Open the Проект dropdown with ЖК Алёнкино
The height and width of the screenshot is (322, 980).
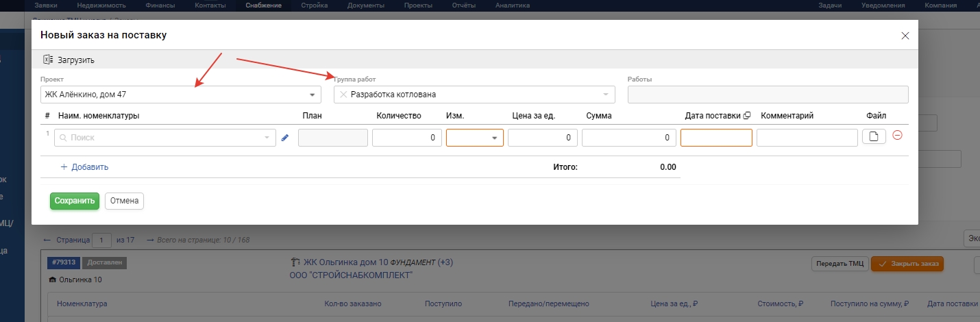point(181,95)
